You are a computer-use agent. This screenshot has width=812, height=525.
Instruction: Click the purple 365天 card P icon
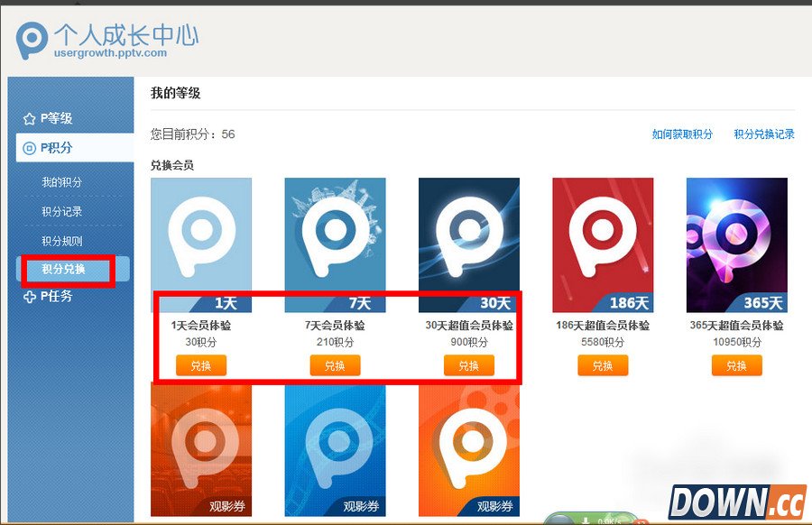[x=737, y=236]
